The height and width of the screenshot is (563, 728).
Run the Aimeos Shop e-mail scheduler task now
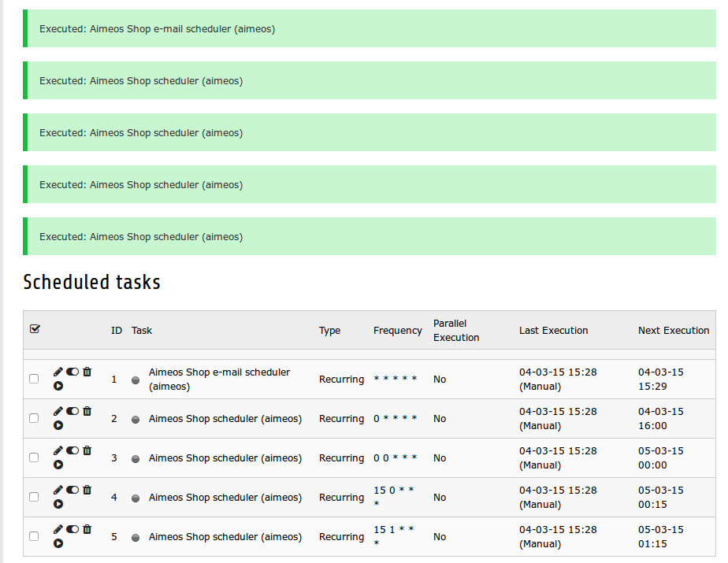58,386
